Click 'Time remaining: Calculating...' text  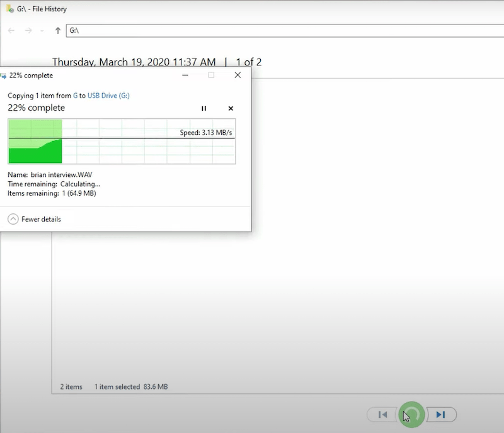(x=54, y=184)
